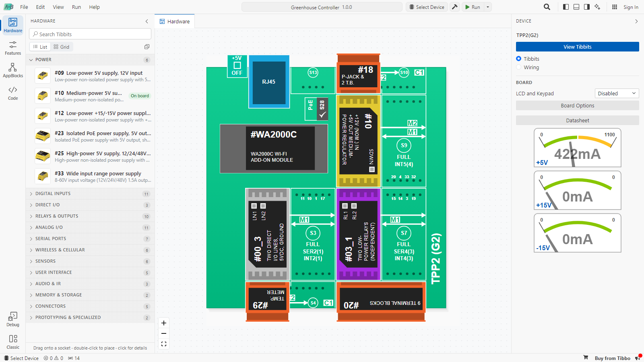The image size is (644, 362).
Task: Open the shopping cart icon
Action: point(586,358)
